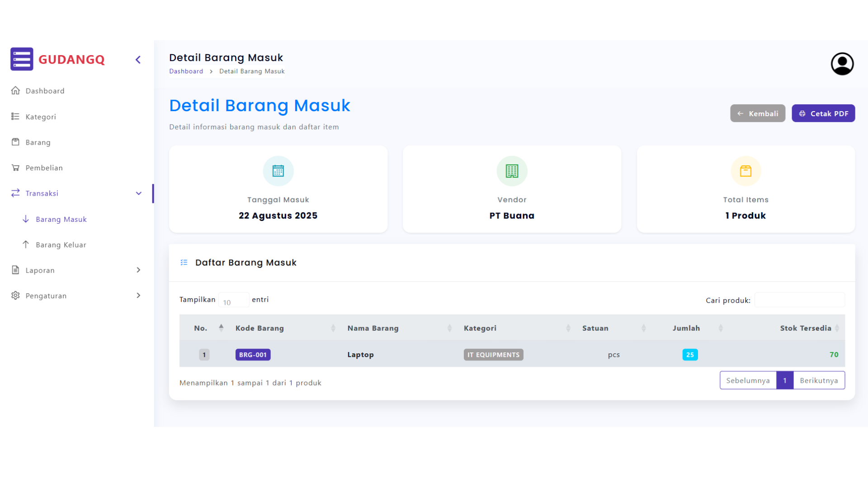Click the Barang box icon

tap(15, 142)
